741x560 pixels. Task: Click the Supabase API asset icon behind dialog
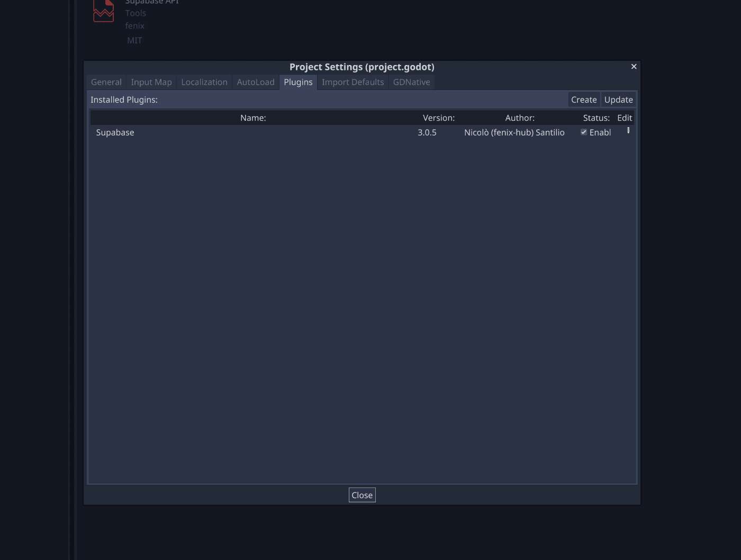tap(103, 11)
